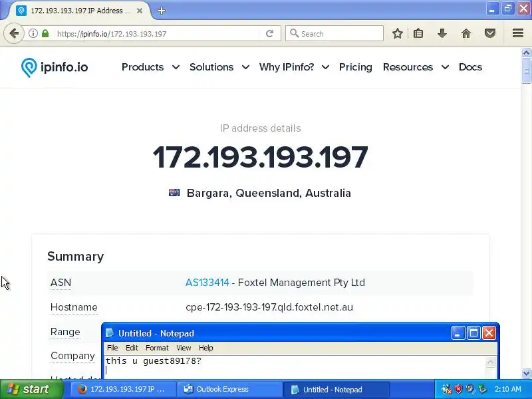
Task: Click the Pocket save icon
Action: point(489,33)
